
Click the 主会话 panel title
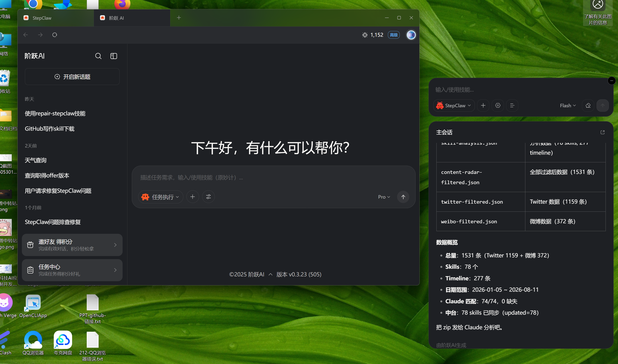(444, 132)
